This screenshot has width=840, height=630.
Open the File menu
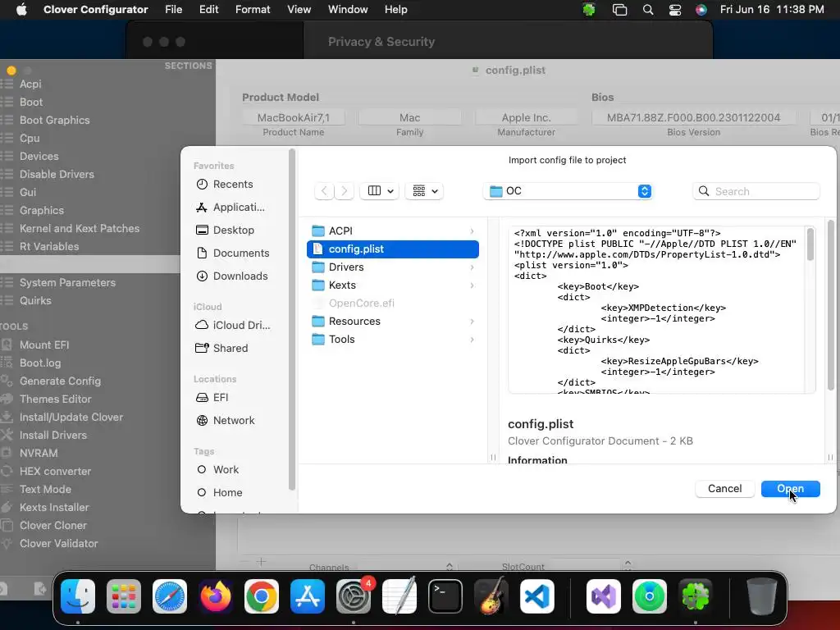(174, 10)
